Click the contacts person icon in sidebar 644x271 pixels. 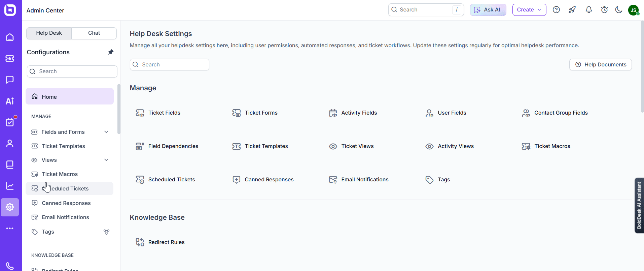tap(10, 144)
